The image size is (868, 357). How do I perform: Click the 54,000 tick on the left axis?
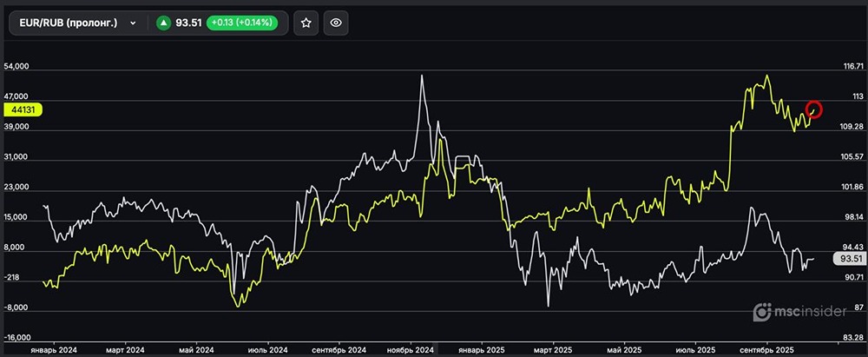(x=16, y=67)
